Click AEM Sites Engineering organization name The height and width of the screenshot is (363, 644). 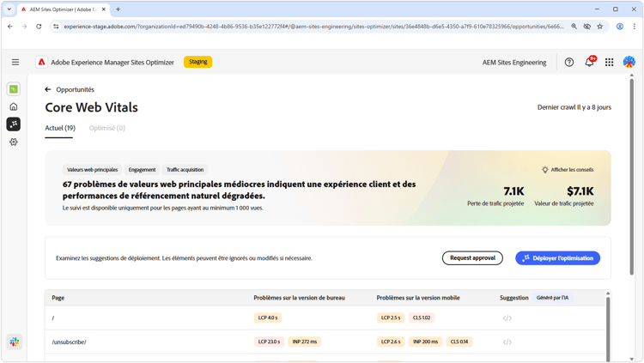pyautogui.click(x=514, y=63)
